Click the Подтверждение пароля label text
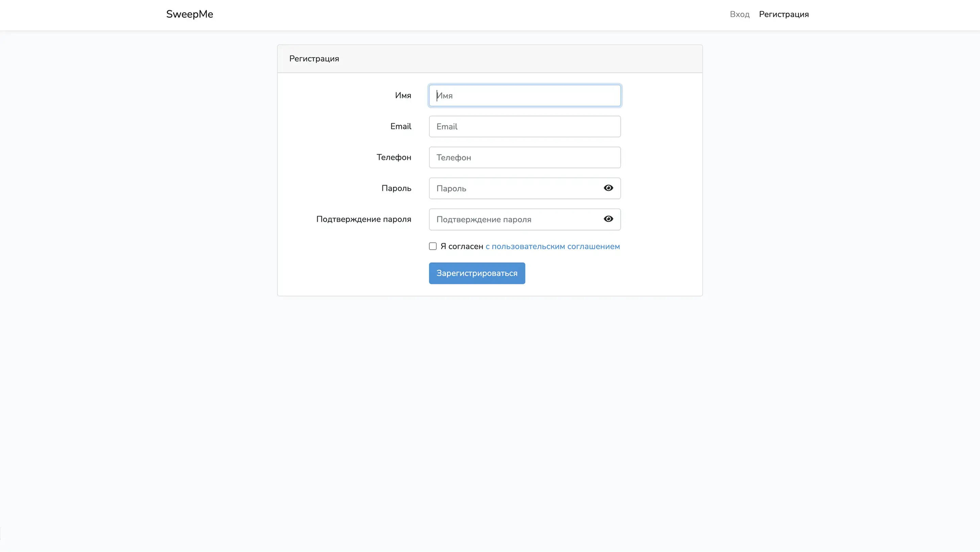 tap(363, 219)
